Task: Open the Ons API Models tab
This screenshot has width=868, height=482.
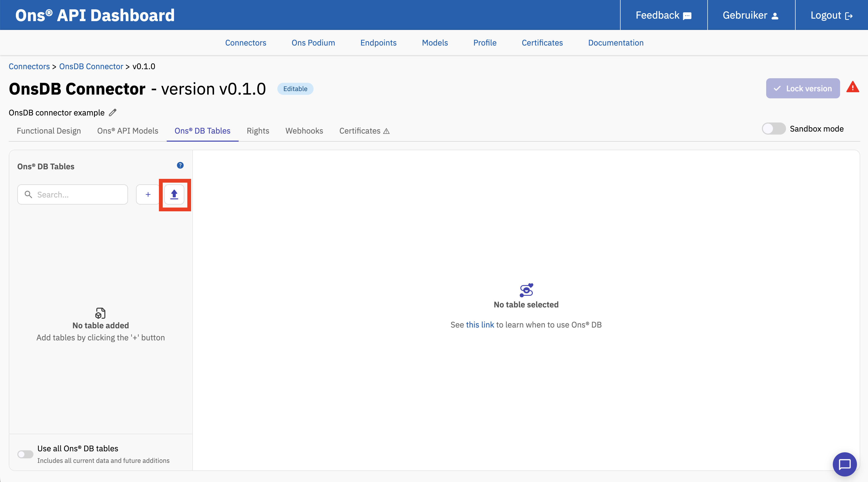Action: (128, 131)
